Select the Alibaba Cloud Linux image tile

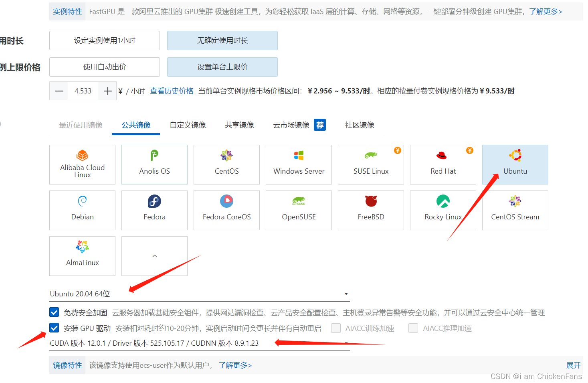pos(82,164)
